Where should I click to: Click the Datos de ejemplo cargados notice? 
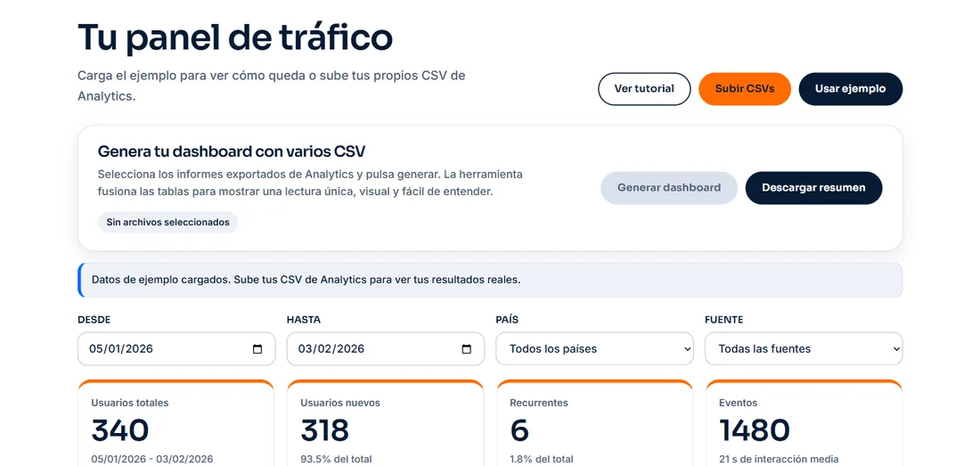[490, 280]
